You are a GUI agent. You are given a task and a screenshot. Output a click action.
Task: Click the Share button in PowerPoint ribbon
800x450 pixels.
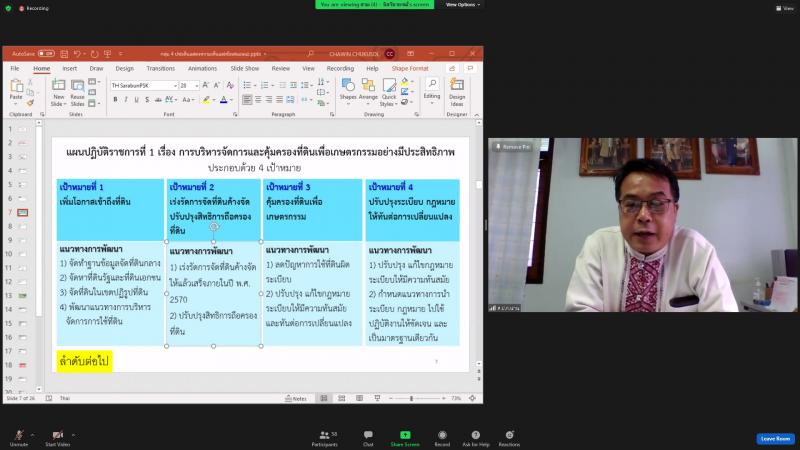452,68
